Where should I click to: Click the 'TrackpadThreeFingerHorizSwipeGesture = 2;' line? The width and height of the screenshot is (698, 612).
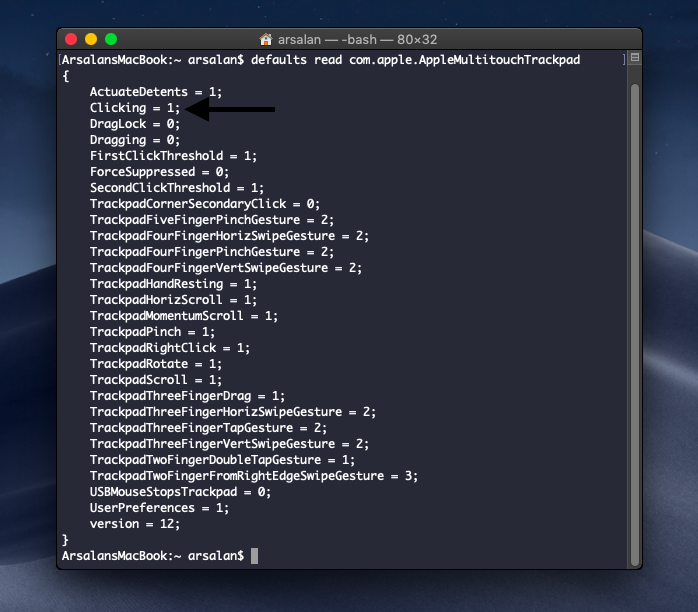click(233, 412)
